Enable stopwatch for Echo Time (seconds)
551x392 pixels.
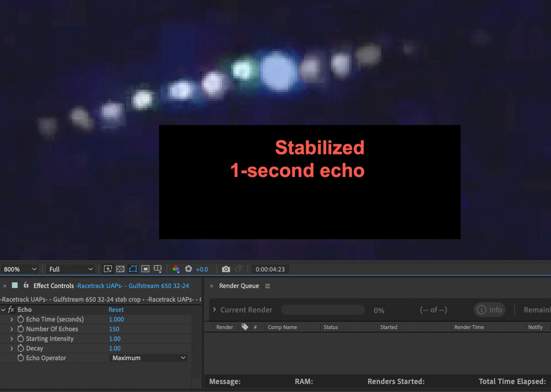click(21, 319)
